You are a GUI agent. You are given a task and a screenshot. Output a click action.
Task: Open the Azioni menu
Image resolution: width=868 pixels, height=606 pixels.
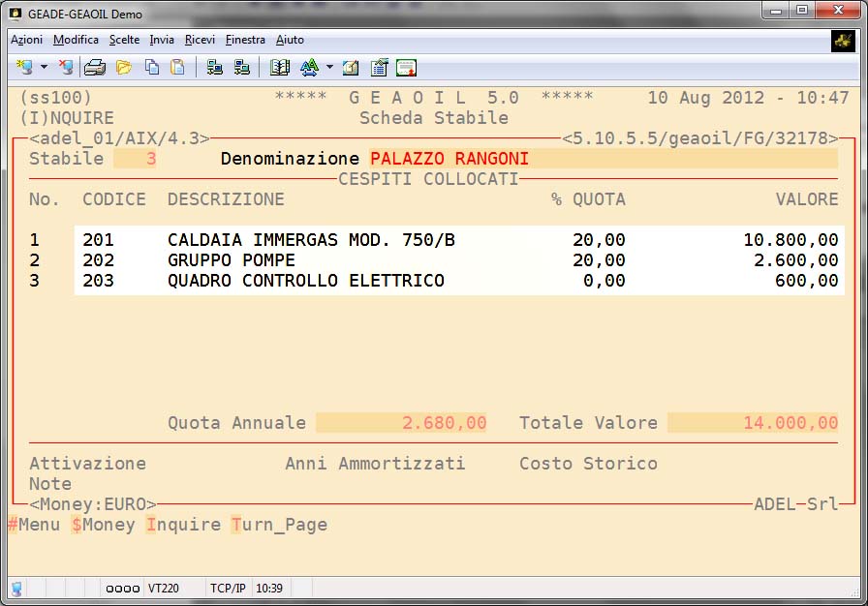coord(26,40)
